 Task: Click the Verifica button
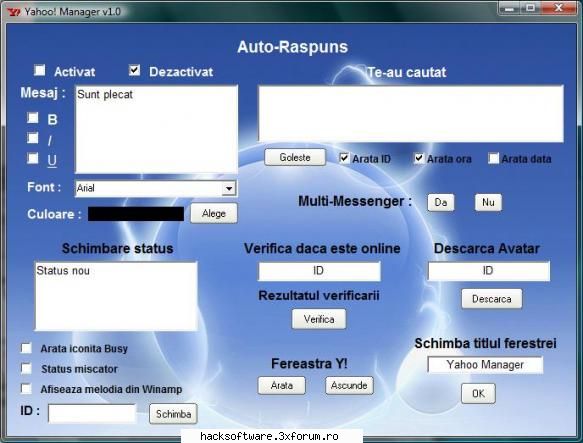[x=319, y=319]
